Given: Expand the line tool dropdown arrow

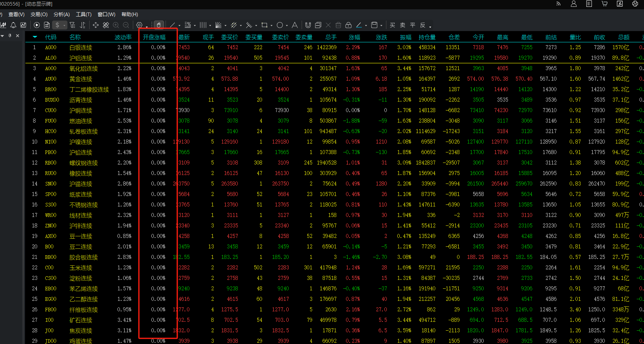Looking at the screenshot, I should (179, 26).
